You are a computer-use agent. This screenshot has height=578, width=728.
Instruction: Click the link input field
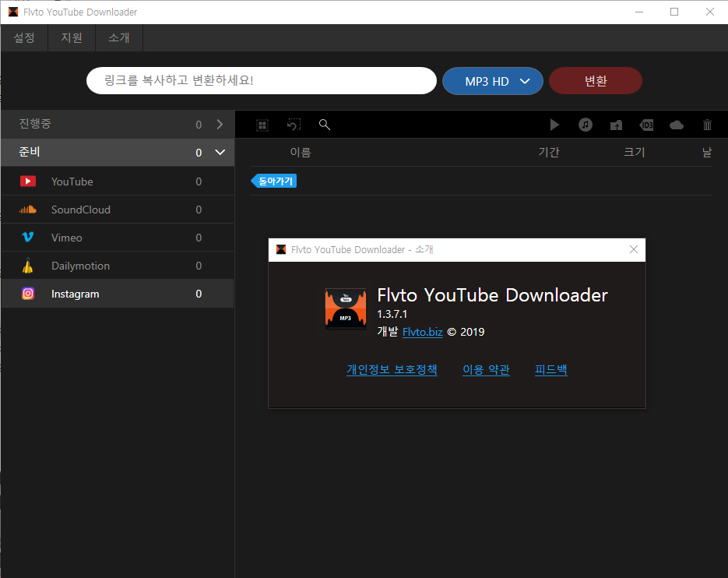[x=262, y=81]
